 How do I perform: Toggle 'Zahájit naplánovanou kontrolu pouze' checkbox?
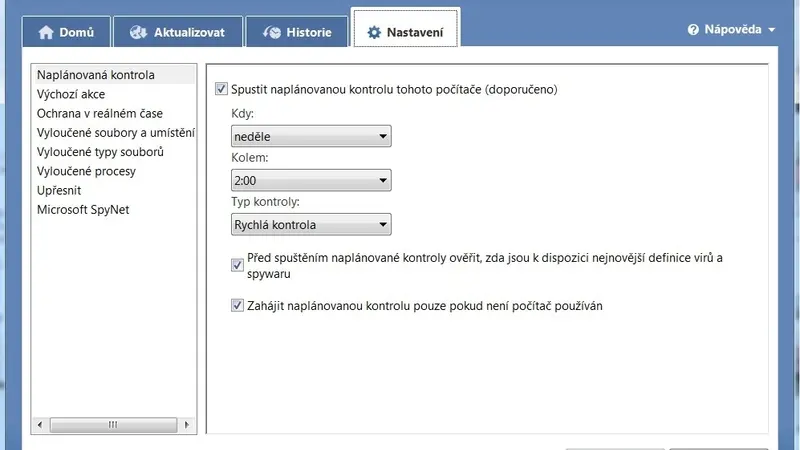(237, 305)
